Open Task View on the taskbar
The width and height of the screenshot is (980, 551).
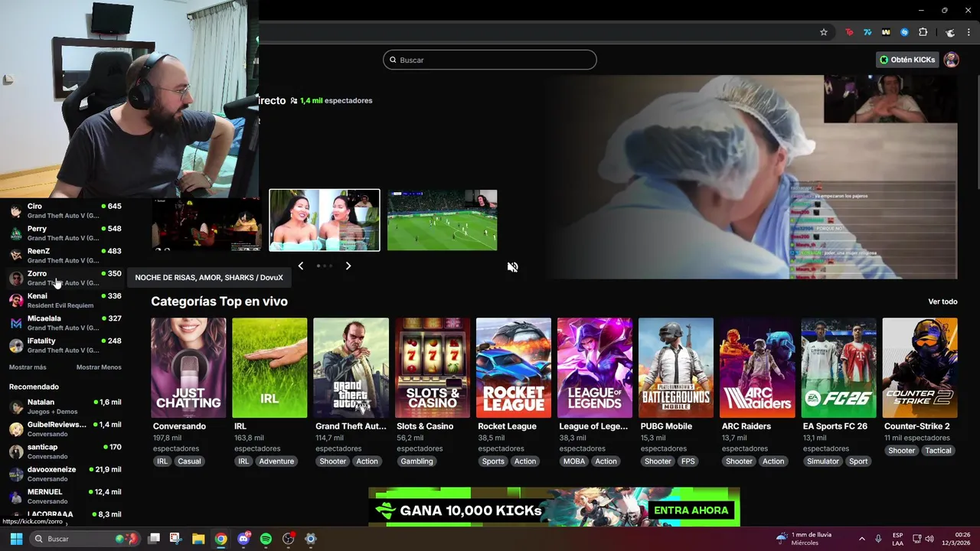point(154,539)
